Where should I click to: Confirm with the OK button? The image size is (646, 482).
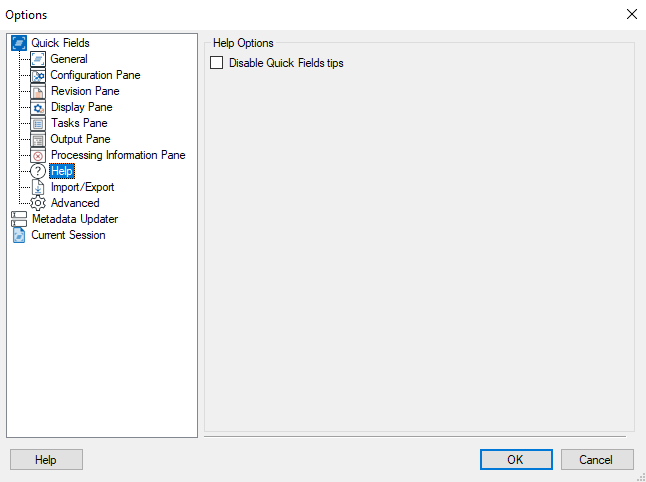pyautogui.click(x=516, y=459)
